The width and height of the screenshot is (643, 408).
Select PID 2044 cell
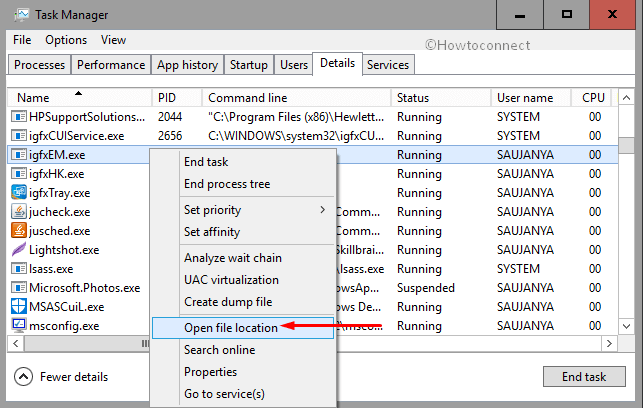coord(170,117)
